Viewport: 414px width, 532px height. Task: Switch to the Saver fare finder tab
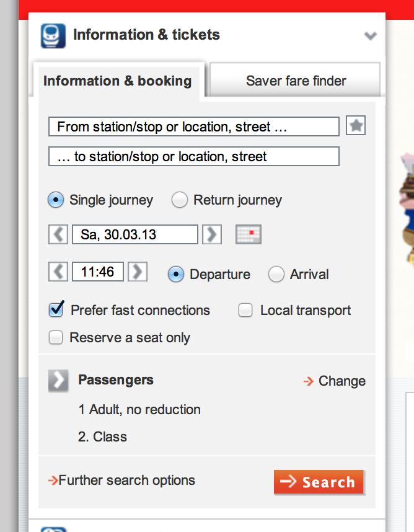(x=296, y=80)
